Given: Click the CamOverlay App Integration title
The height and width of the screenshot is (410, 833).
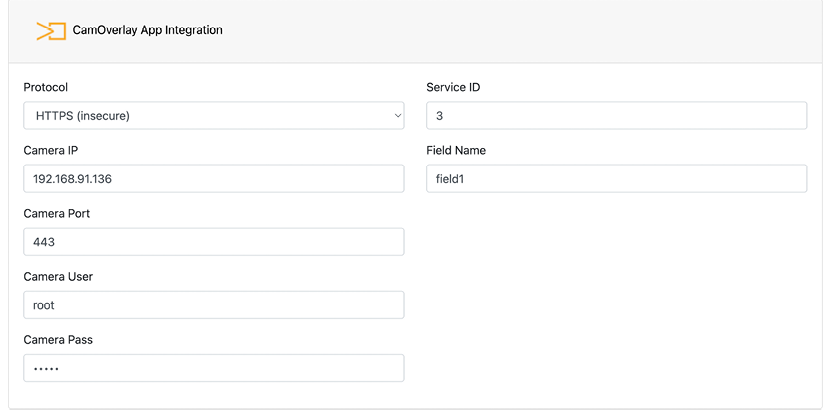Looking at the screenshot, I should tap(148, 30).
